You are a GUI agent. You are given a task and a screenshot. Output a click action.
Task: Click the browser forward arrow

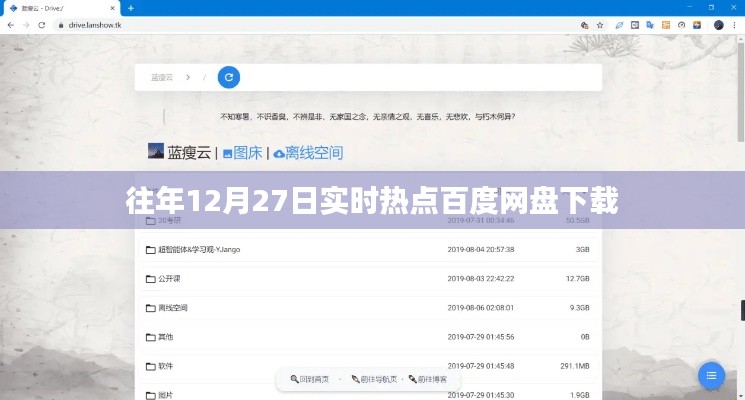coord(26,25)
